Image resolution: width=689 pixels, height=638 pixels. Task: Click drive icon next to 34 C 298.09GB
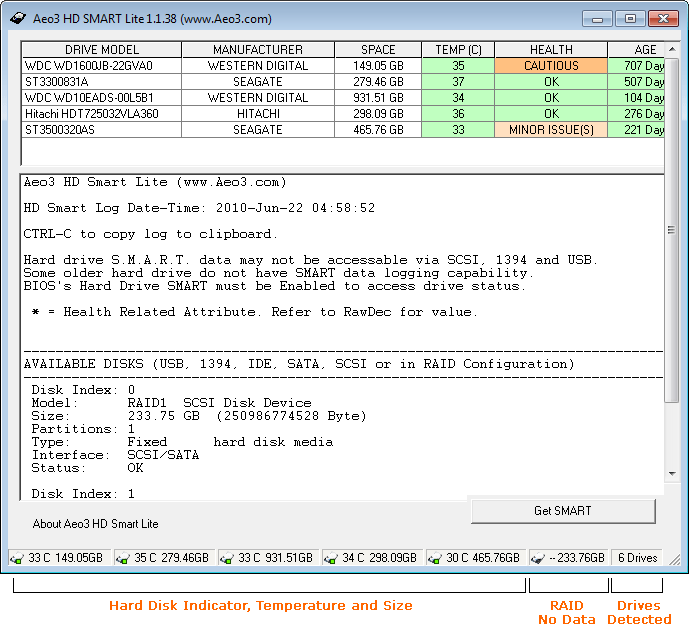[331, 558]
